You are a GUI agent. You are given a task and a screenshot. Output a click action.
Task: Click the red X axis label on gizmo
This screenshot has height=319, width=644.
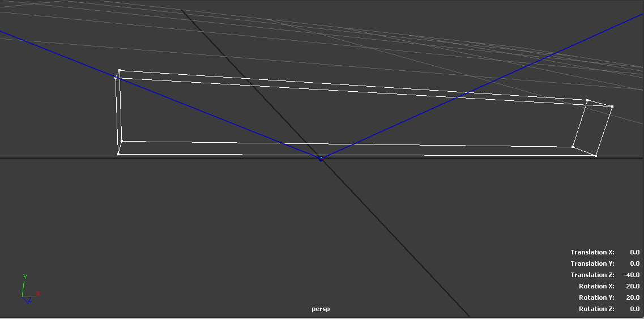(38, 293)
